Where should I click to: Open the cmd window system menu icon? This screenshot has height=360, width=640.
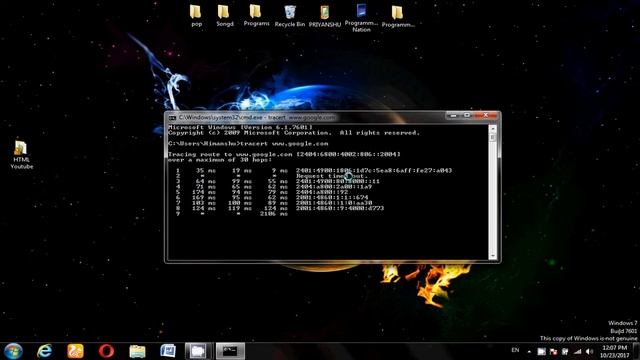tap(172, 118)
